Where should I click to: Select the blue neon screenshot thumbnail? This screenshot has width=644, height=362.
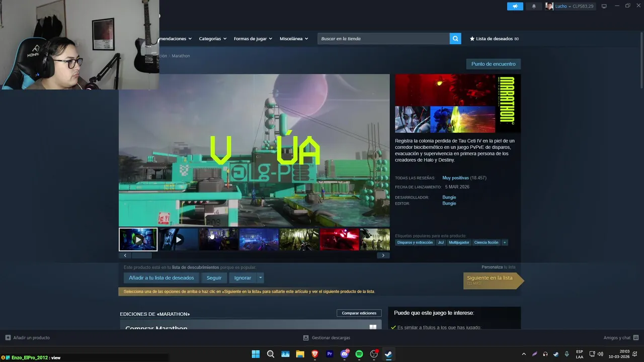(259, 239)
